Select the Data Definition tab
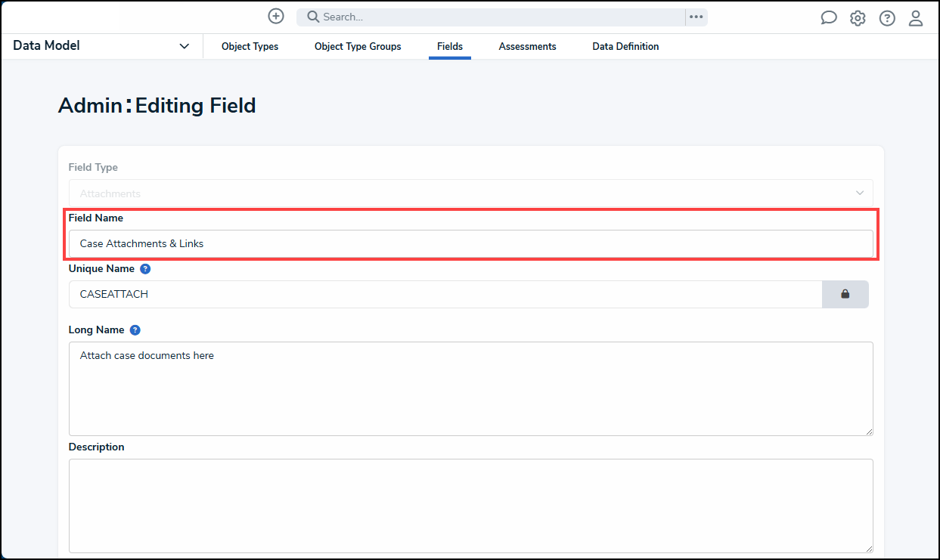The image size is (940, 560). pos(625,46)
